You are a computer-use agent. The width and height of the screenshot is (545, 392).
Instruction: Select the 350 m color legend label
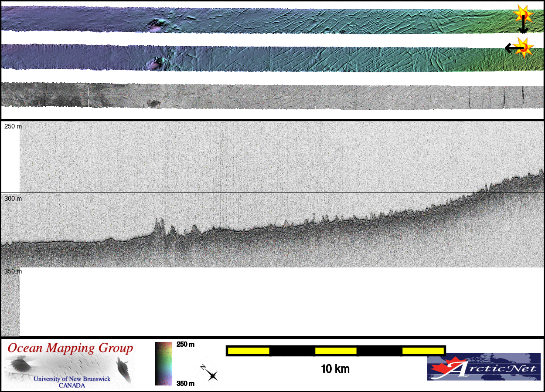[x=185, y=383]
